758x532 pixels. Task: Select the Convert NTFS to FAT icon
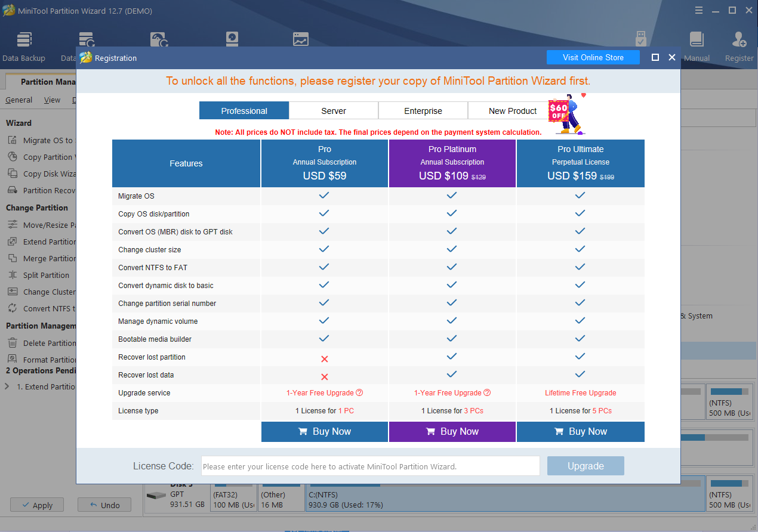point(13,308)
